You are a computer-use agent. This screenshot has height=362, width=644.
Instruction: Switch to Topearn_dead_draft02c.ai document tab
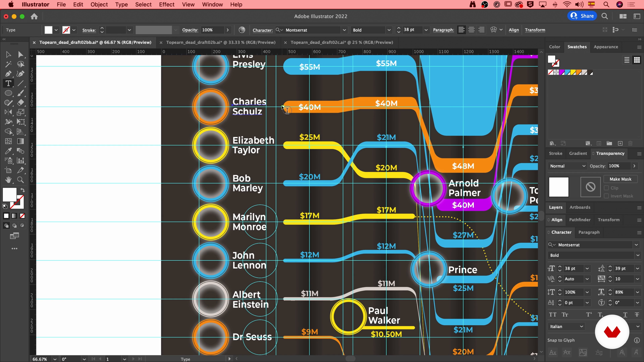(x=341, y=42)
